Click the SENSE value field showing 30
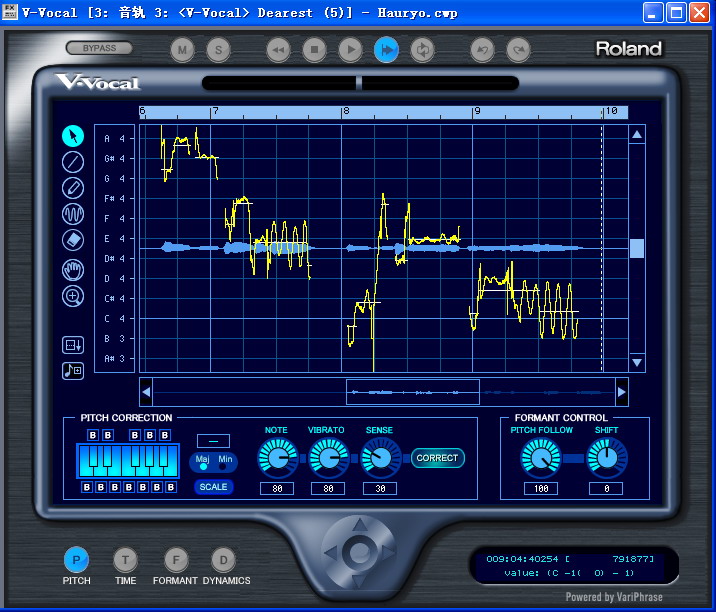The height and width of the screenshot is (612, 716). click(380, 489)
